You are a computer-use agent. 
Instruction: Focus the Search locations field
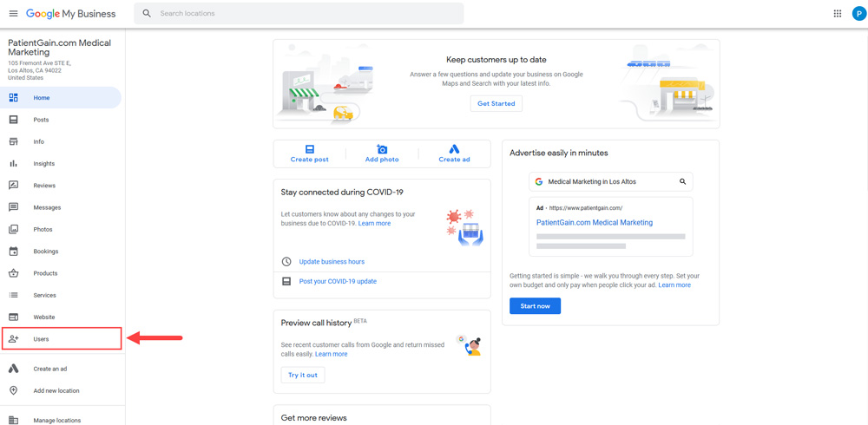(x=299, y=13)
